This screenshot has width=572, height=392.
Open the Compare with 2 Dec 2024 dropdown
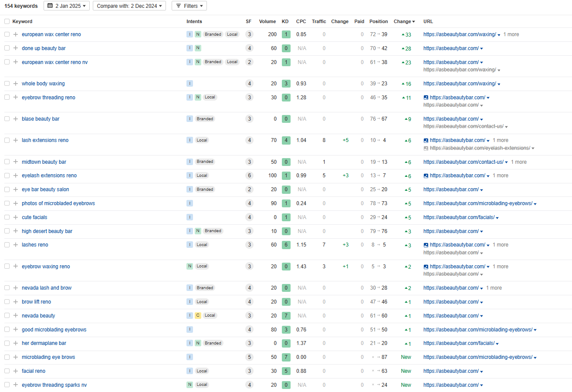(x=129, y=6)
